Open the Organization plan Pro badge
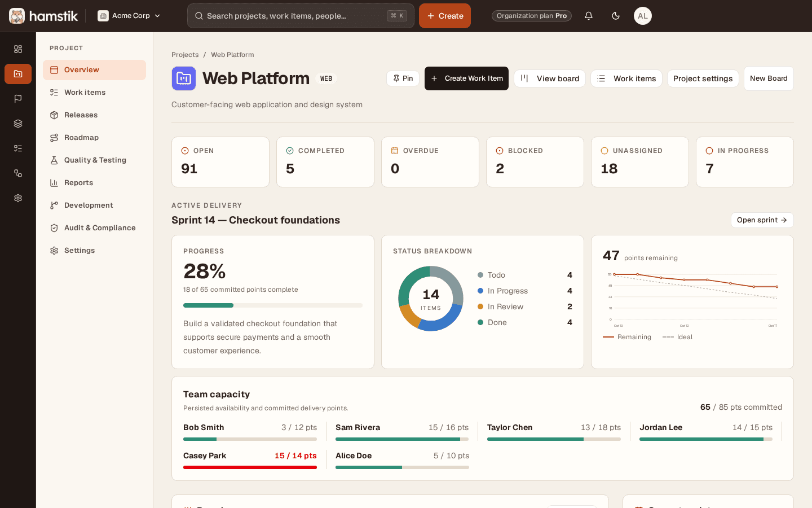 point(532,16)
